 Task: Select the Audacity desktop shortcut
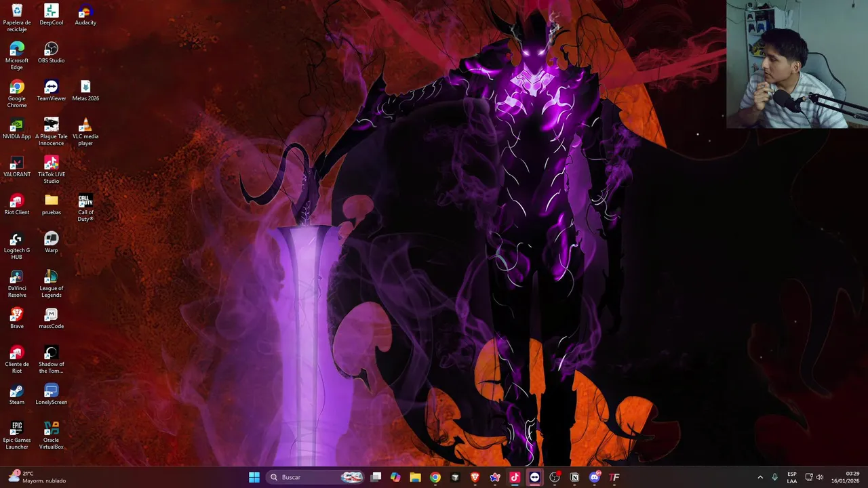click(x=85, y=15)
